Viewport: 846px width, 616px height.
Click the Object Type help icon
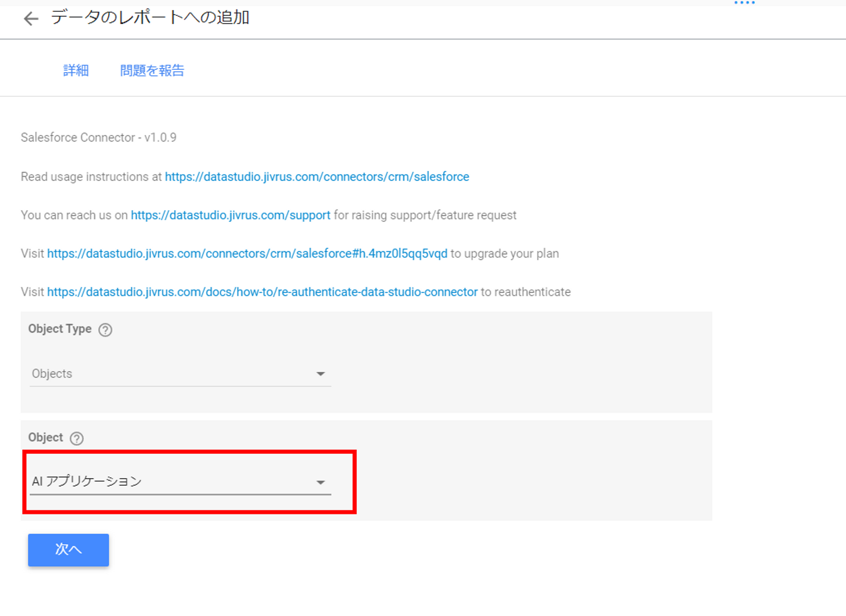tap(105, 330)
